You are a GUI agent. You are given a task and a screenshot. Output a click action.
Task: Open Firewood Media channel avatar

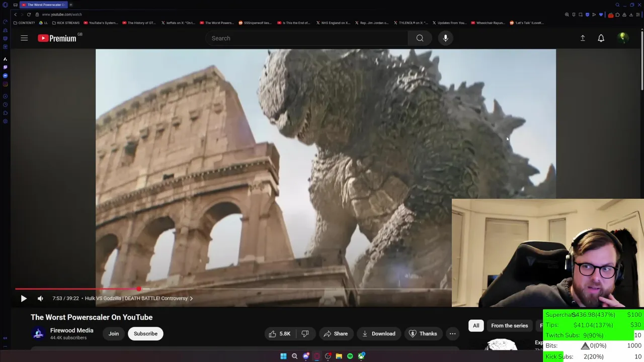38,334
